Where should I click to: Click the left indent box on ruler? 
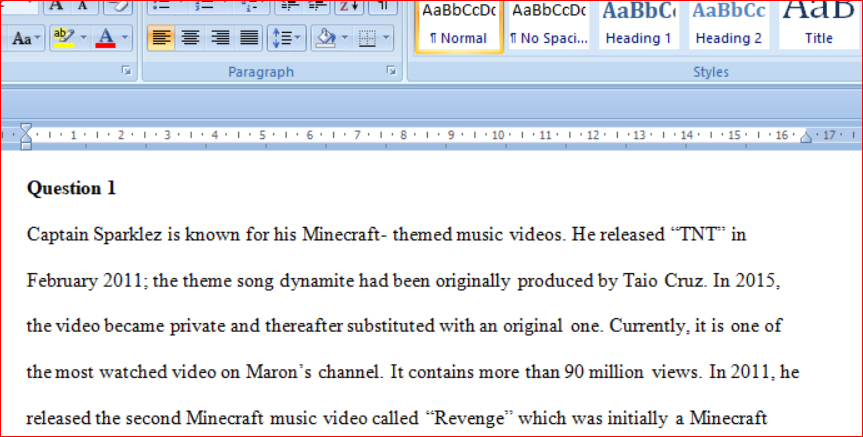tap(26, 146)
